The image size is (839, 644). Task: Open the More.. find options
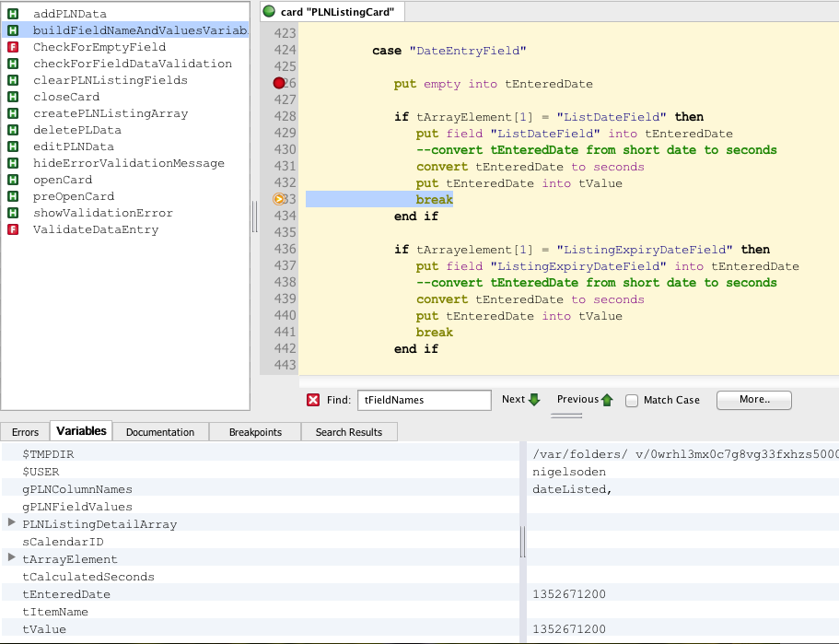[x=753, y=400]
